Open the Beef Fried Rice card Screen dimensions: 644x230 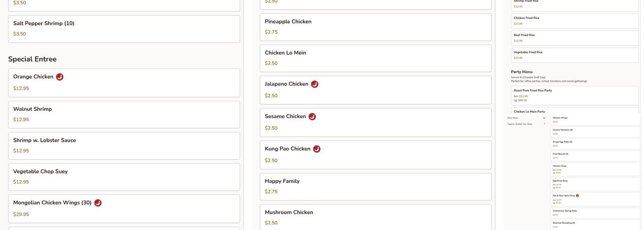(575, 38)
